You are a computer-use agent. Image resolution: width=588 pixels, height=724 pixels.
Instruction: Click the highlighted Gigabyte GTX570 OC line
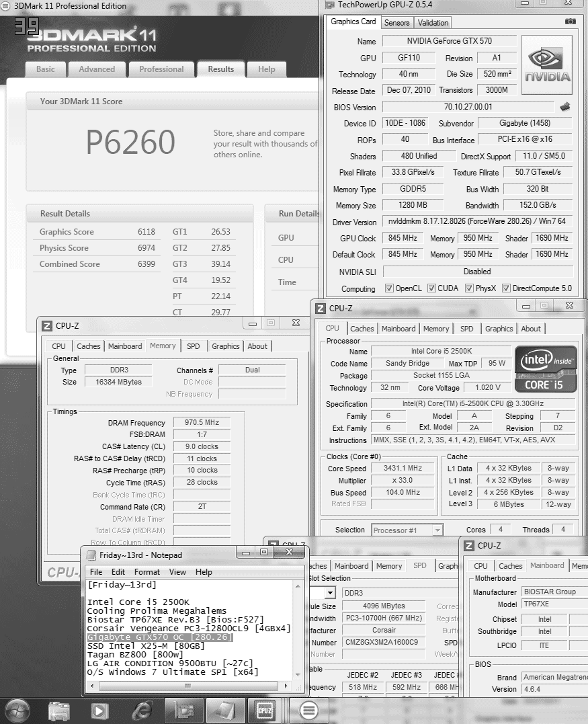160,637
